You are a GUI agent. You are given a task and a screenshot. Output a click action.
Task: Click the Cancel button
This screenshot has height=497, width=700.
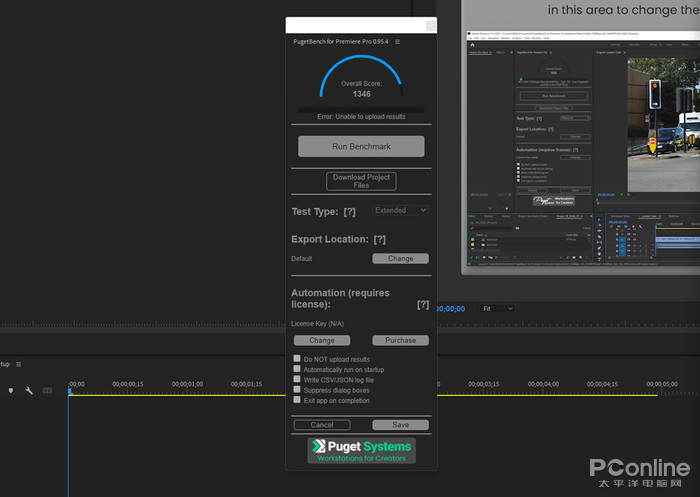coord(322,425)
